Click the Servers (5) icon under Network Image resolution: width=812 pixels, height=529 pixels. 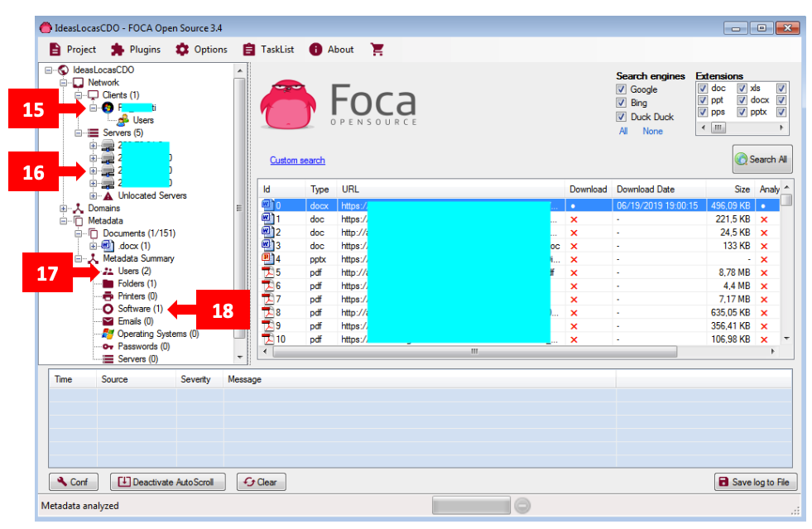pos(94,132)
